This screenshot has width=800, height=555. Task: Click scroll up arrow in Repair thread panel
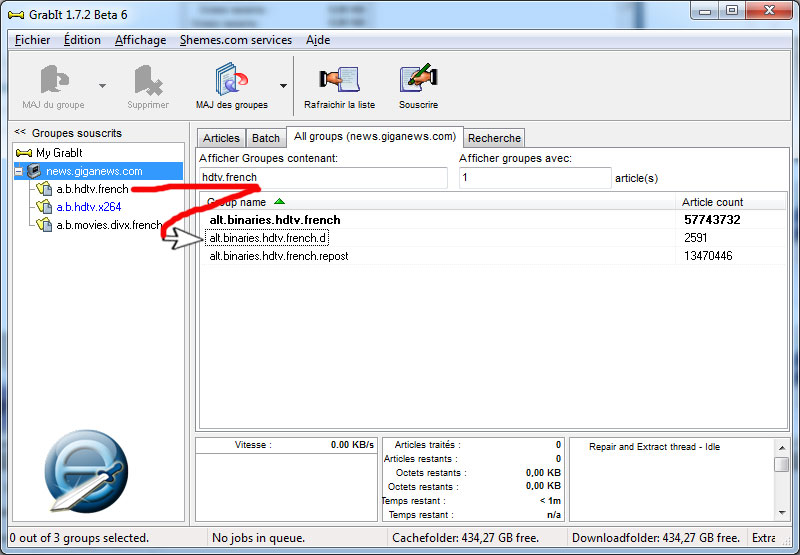pyautogui.click(x=782, y=447)
